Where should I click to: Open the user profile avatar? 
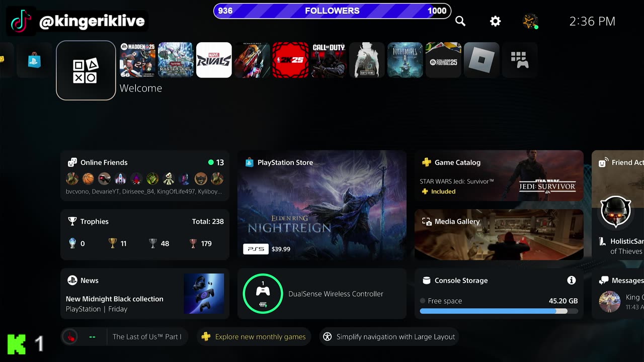pos(530,21)
